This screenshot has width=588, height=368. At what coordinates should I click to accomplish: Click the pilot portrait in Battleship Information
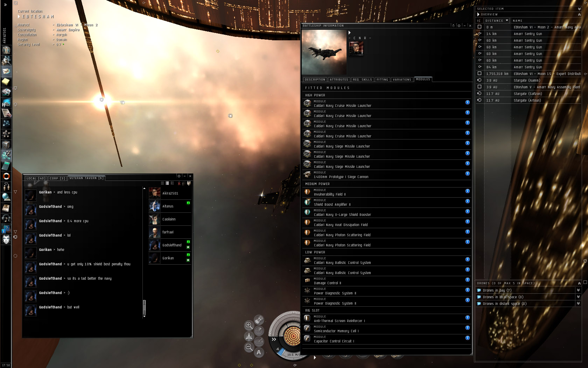tap(356, 48)
